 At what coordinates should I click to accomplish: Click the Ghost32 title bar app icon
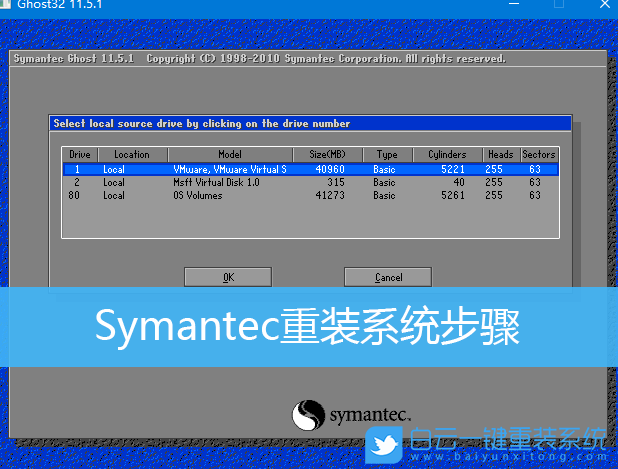coord(5,4)
